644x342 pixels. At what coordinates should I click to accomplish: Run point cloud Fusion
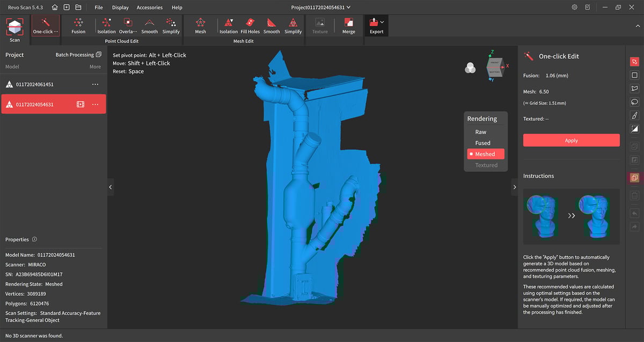coord(78,25)
